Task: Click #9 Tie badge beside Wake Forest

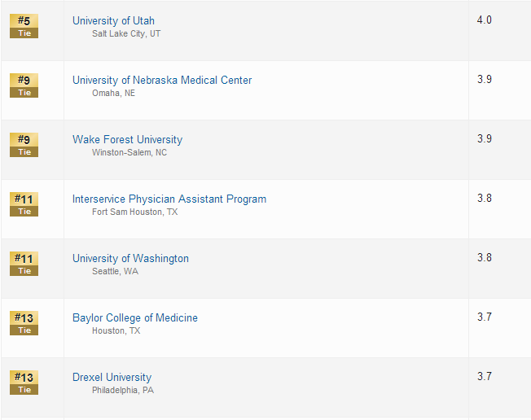Action: coord(24,145)
